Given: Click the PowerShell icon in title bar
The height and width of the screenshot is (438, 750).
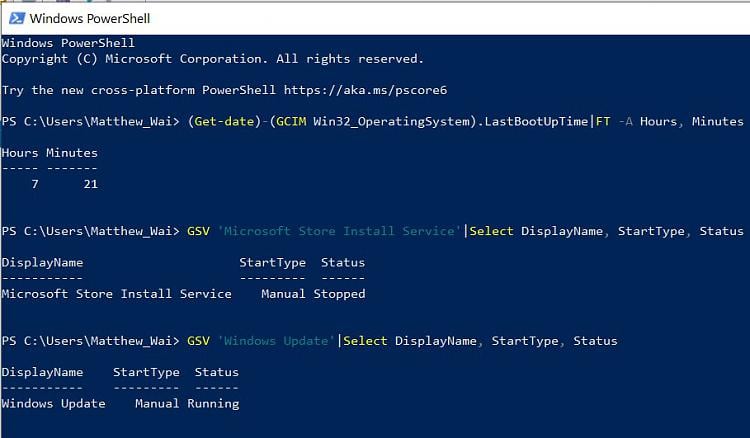Looking at the screenshot, I should click(x=17, y=18).
